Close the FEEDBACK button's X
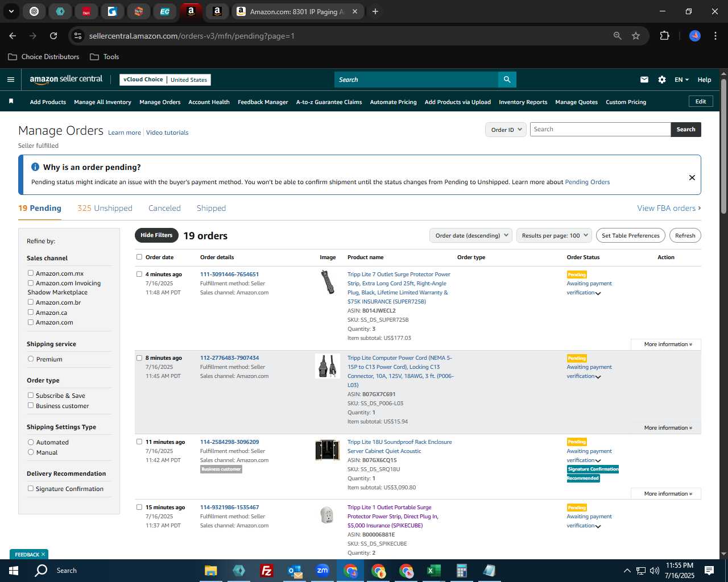The height and width of the screenshot is (582, 728). pyautogui.click(x=43, y=555)
